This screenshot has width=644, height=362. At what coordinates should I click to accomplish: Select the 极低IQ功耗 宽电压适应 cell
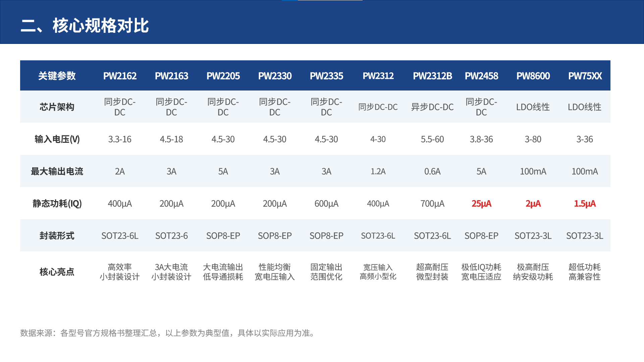point(481,272)
